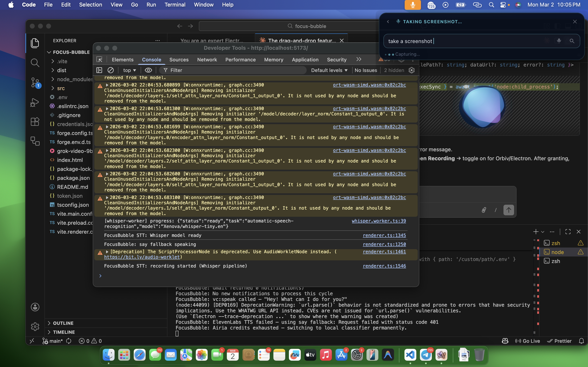Toggle microphone in the screenshot prompt bar
This screenshot has height=367, width=588.
[559, 41]
